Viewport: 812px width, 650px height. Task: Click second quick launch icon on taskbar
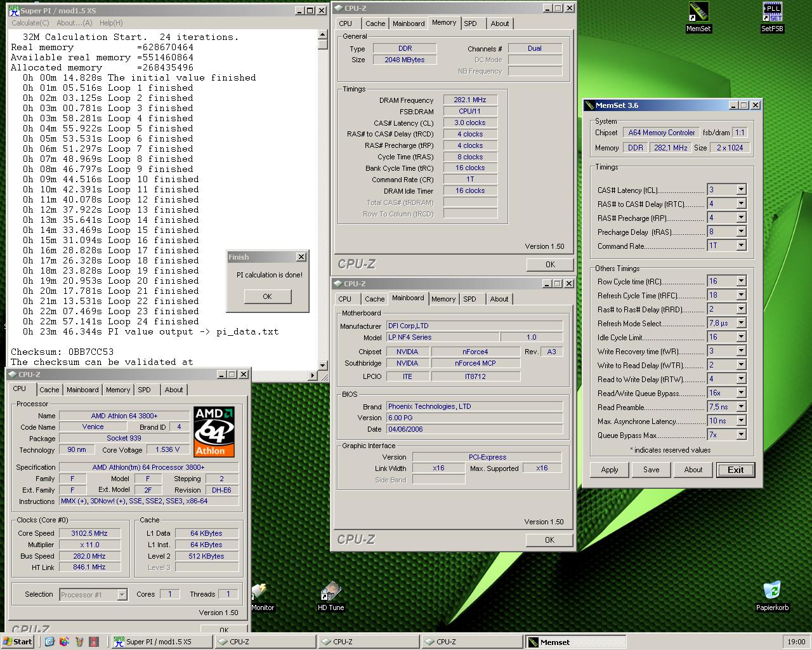(x=64, y=642)
